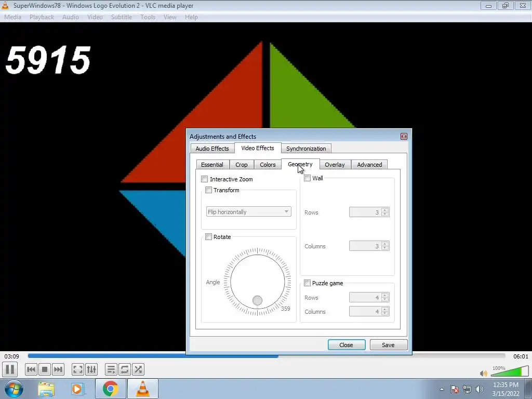Switch to Synchronization tab
The image size is (532, 399).
(x=306, y=149)
